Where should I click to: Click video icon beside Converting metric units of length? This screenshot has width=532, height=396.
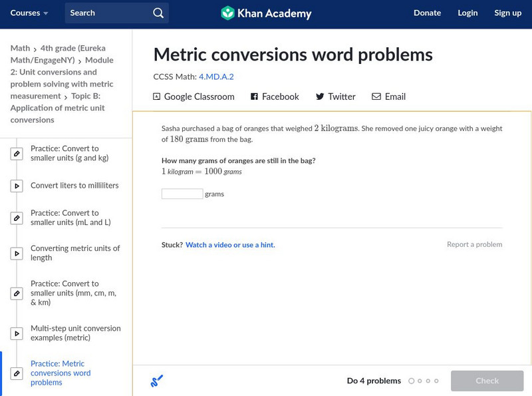click(x=17, y=254)
